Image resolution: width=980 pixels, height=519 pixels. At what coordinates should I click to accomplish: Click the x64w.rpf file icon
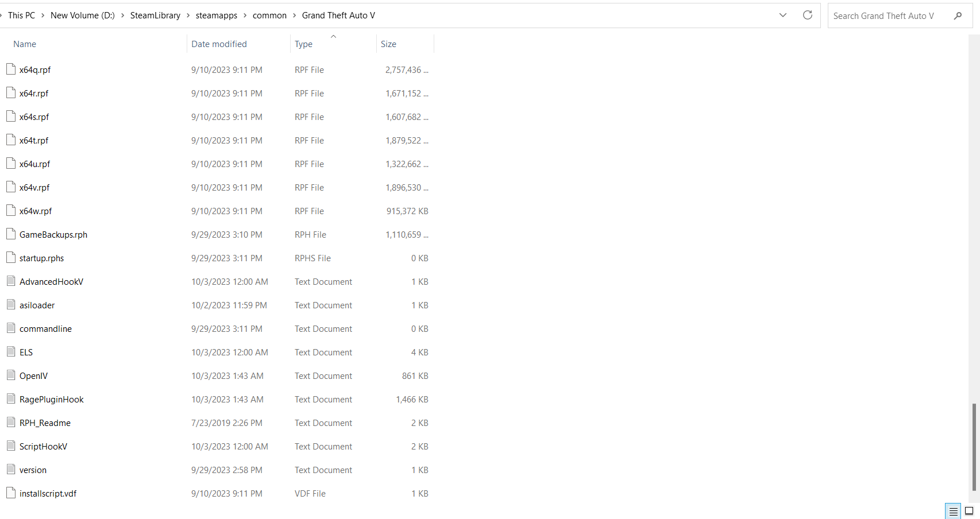(x=11, y=211)
